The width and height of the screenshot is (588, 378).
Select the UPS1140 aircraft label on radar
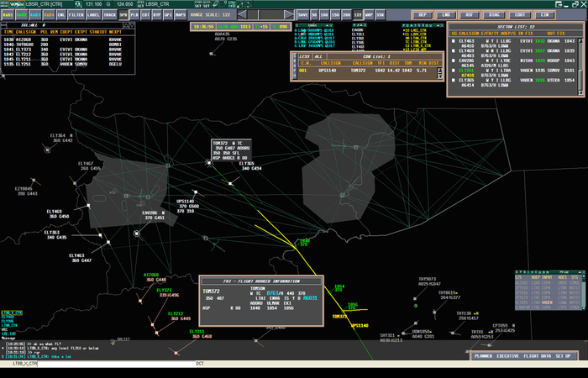pos(188,207)
